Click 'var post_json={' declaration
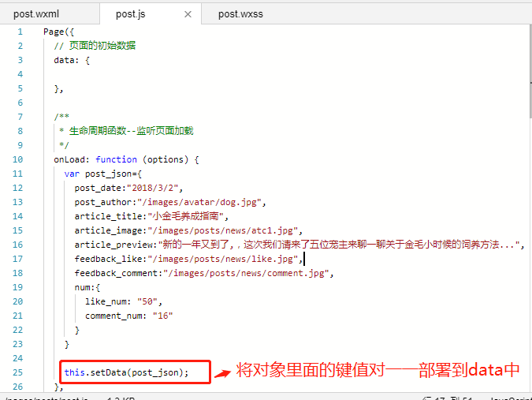532x400 pixels. (x=102, y=174)
